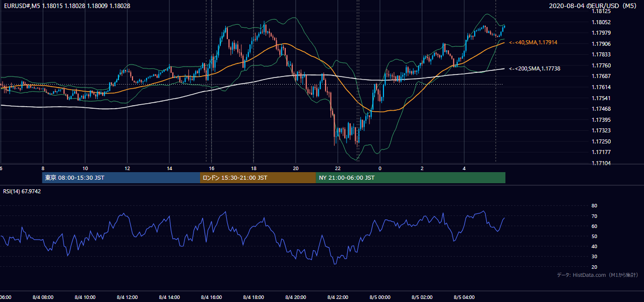Viewport: 644px width, 302px height.
Task: Click RSI scale value 60
Action: 595,226
